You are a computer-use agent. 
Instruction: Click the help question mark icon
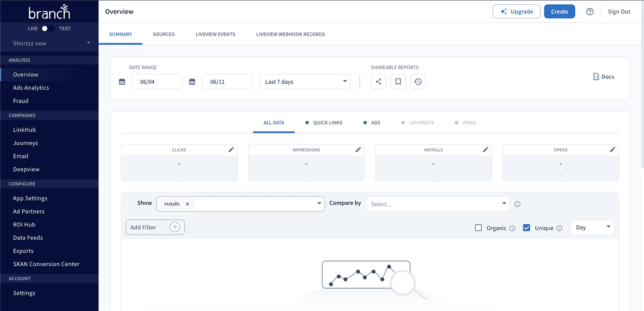coord(590,12)
